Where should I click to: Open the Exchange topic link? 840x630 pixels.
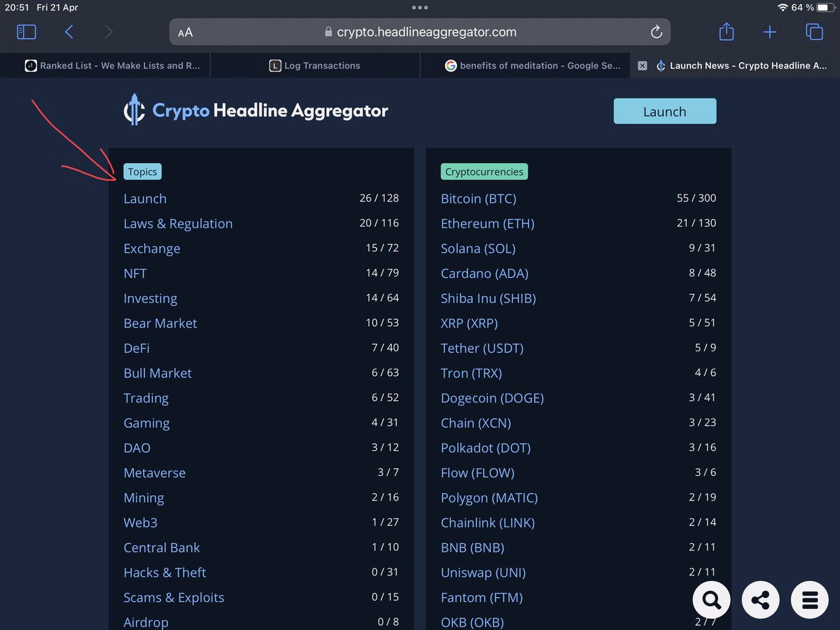pyautogui.click(x=152, y=248)
